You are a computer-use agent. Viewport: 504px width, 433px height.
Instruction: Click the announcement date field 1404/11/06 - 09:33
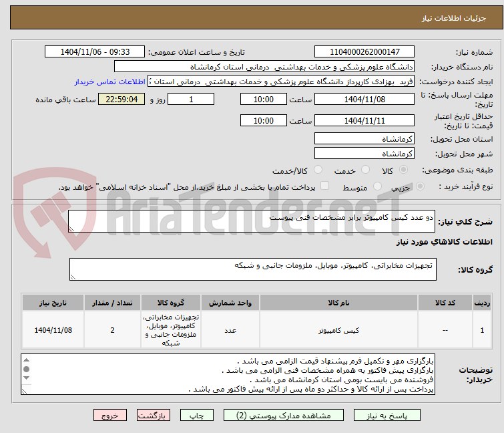[x=95, y=52]
